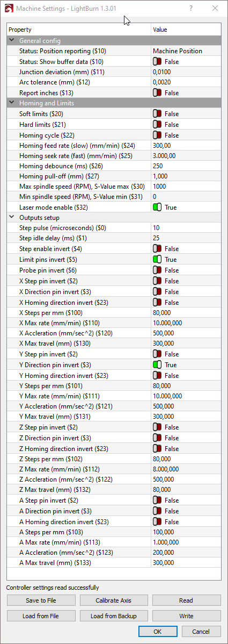Open Status: Position reporting value dropdown

[x=186, y=51]
